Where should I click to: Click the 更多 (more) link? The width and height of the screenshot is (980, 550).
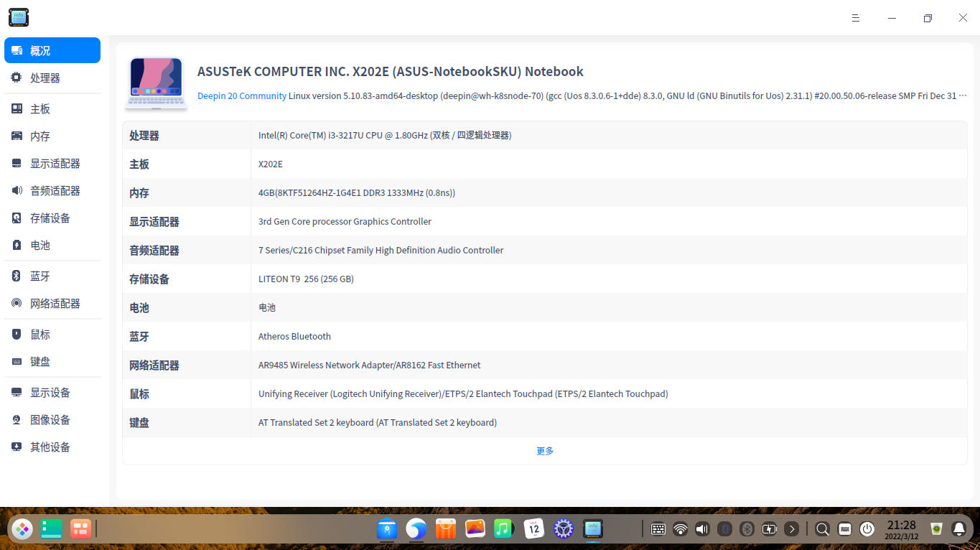(545, 451)
